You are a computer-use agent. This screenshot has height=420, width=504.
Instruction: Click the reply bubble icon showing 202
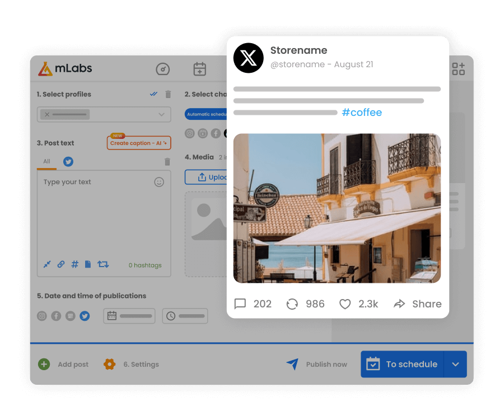pyautogui.click(x=240, y=304)
